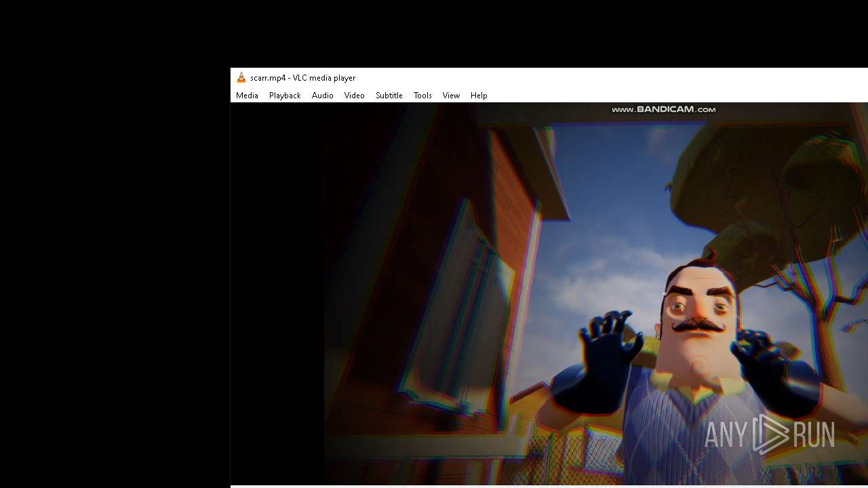
Task: Click the scarr.mp4 - VLC media player title
Action: 302,78
